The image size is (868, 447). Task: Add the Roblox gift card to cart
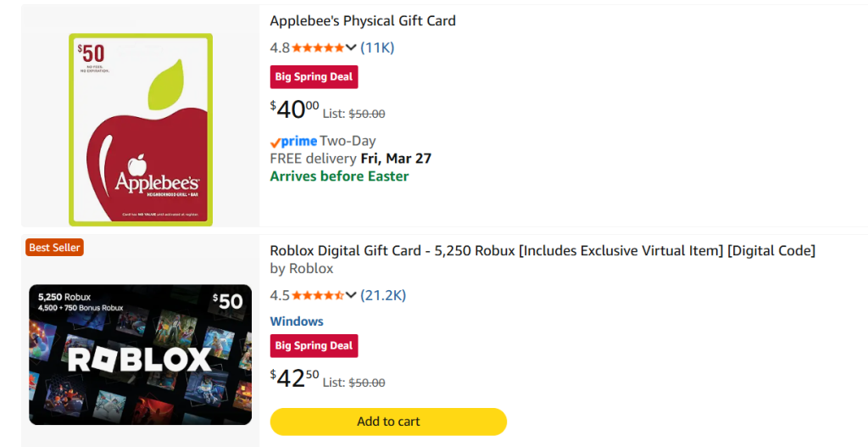click(x=388, y=422)
